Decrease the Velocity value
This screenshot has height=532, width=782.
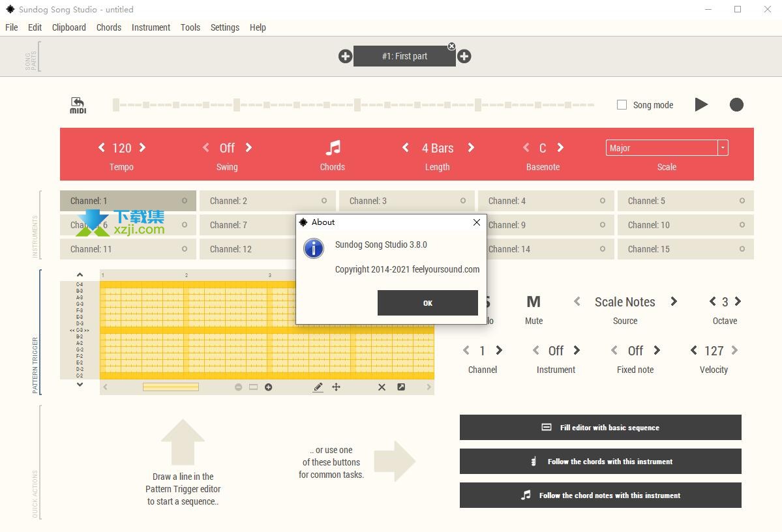[x=694, y=351]
